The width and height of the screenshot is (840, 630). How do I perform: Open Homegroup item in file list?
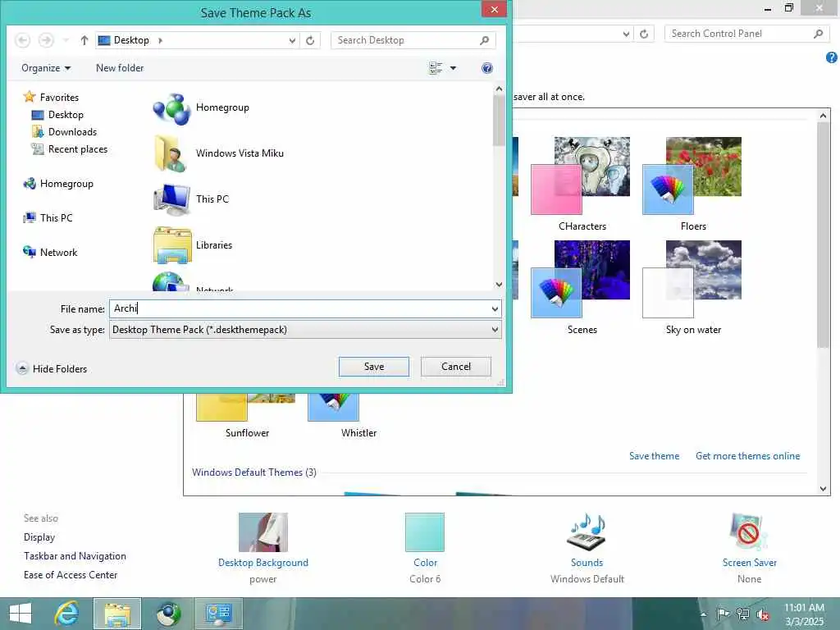pyautogui.click(x=202, y=108)
